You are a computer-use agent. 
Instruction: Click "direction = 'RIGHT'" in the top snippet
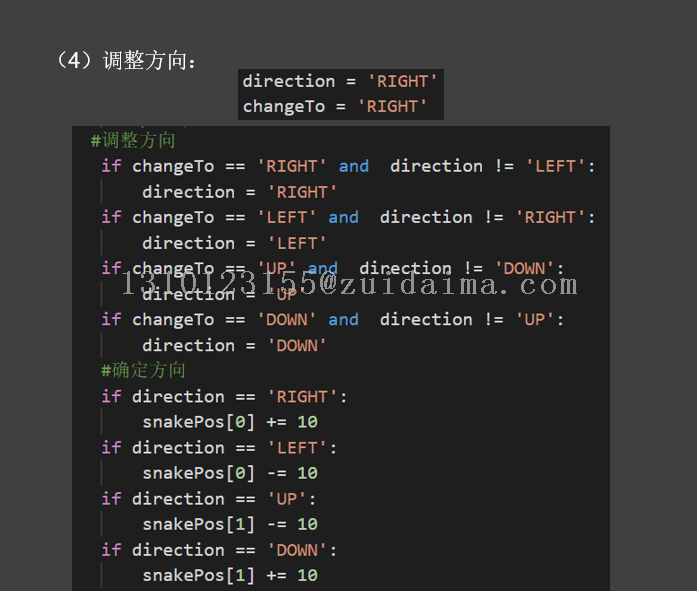pyautogui.click(x=340, y=81)
